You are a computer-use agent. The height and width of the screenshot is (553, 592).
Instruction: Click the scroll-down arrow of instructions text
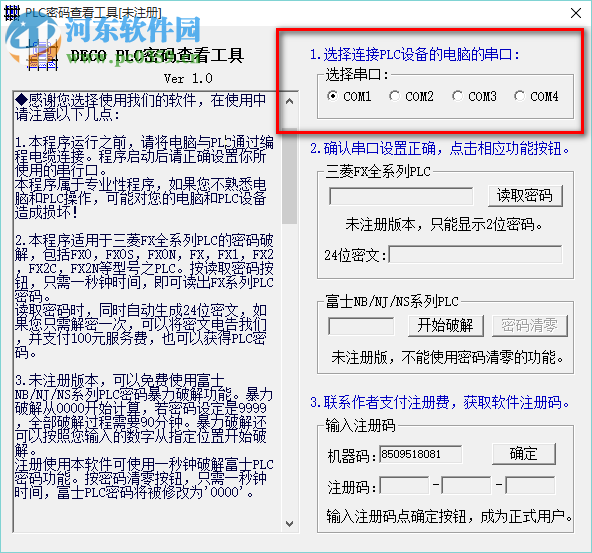tap(290, 524)
